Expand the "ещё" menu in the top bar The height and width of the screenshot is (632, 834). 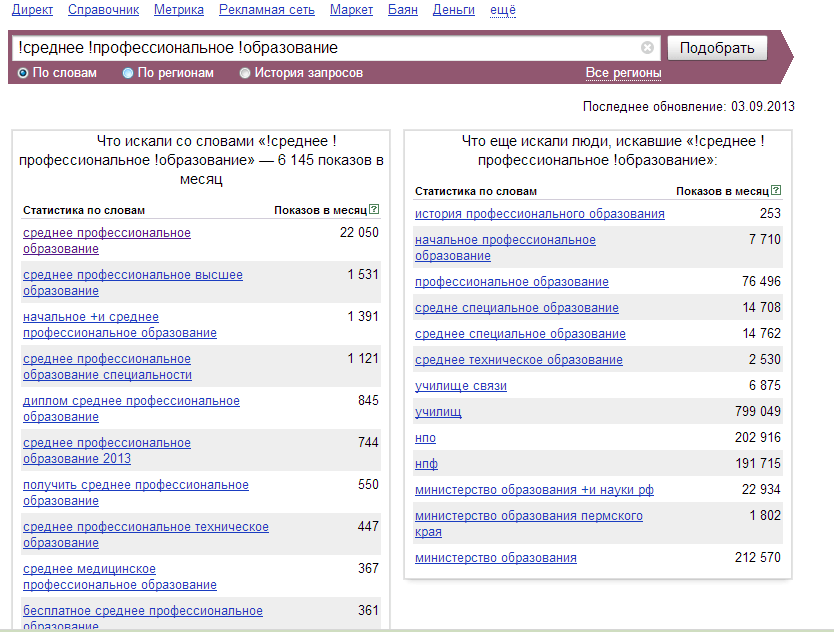[503, 10]
